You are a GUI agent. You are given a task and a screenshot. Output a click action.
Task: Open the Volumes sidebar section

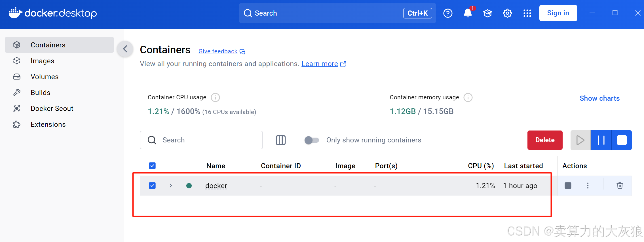click(59, 77)
